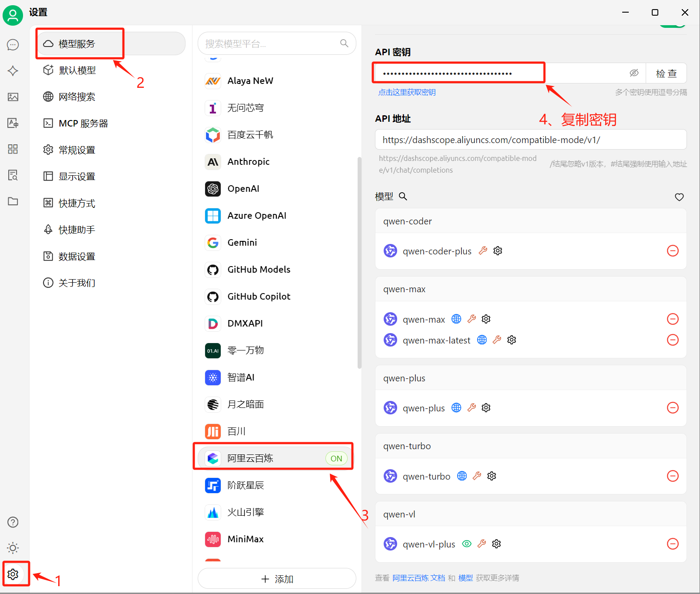Select OpenAI provider

click(x=277, y=189)
